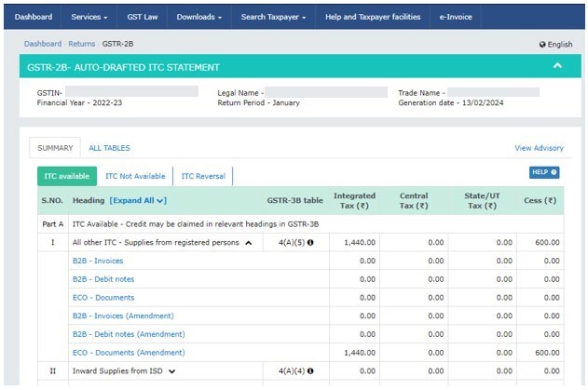Open the Services dropdown menu

89,17
